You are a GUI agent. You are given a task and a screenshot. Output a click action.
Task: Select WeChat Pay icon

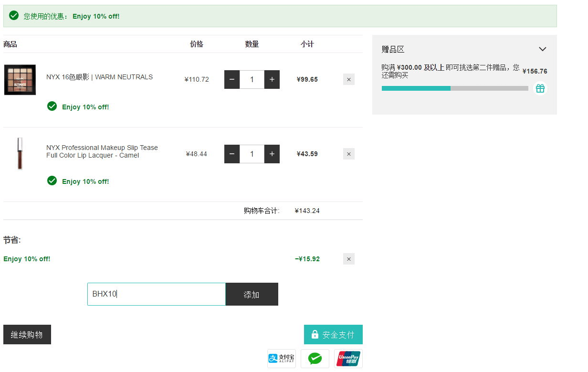[x=315, y=359]
